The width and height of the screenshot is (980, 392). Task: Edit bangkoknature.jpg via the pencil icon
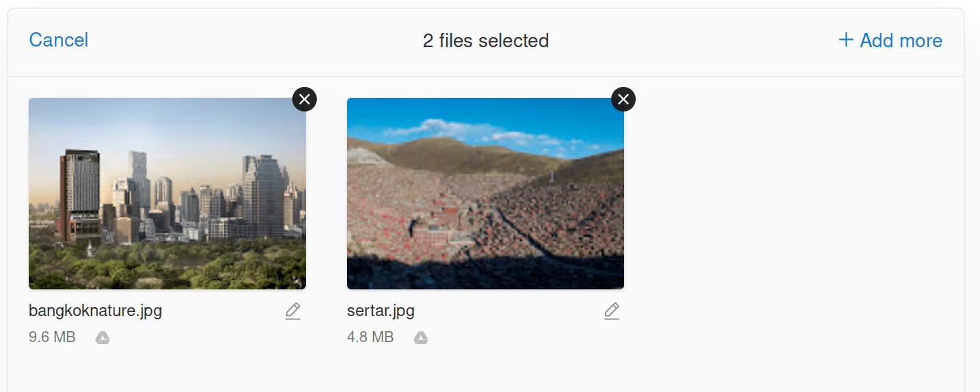(293, 311)
